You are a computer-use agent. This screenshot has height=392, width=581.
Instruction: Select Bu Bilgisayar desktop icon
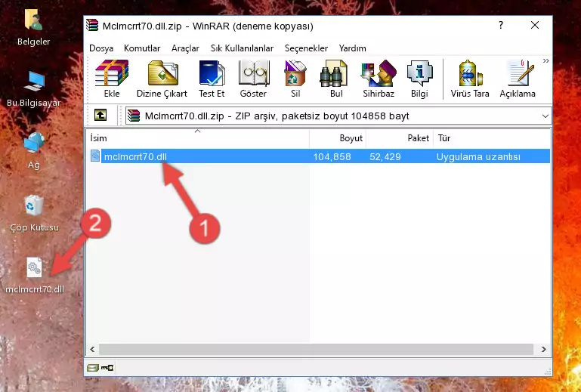tap(34, 88)
